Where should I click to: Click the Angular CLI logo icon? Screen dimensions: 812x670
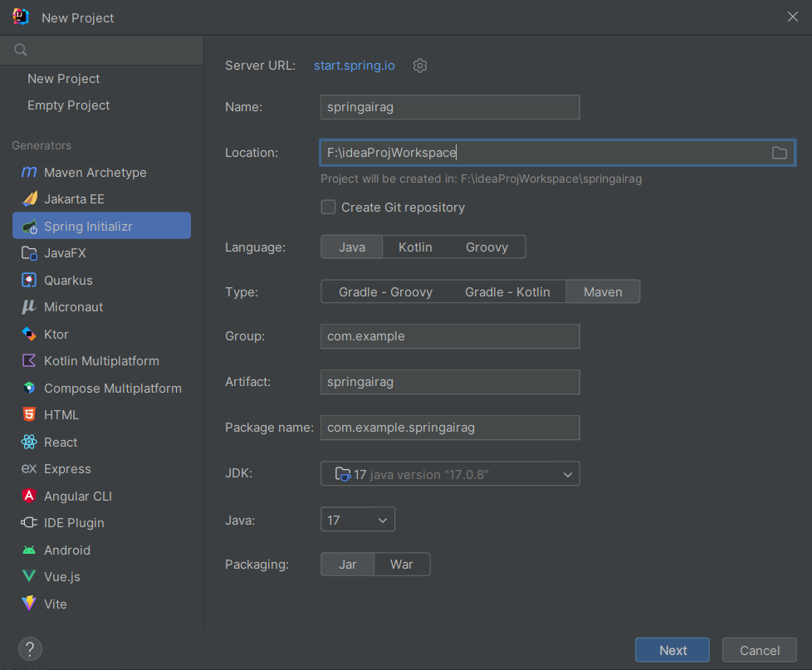[29, 496]
